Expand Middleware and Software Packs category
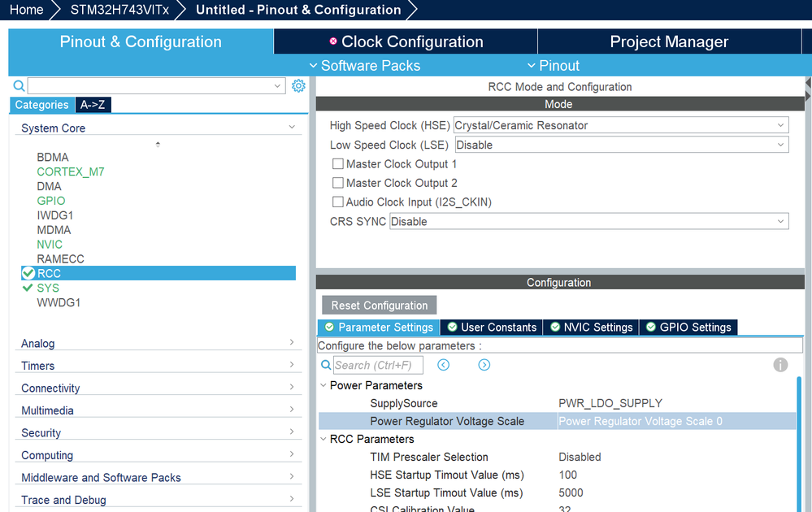812x512 pixels. [x=292, y=476]
